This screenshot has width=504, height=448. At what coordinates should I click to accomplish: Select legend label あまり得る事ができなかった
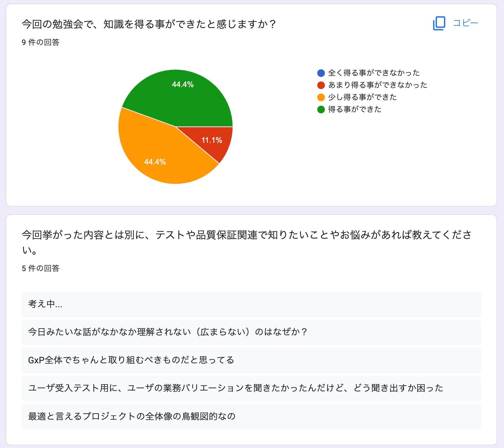pos(378,85)
